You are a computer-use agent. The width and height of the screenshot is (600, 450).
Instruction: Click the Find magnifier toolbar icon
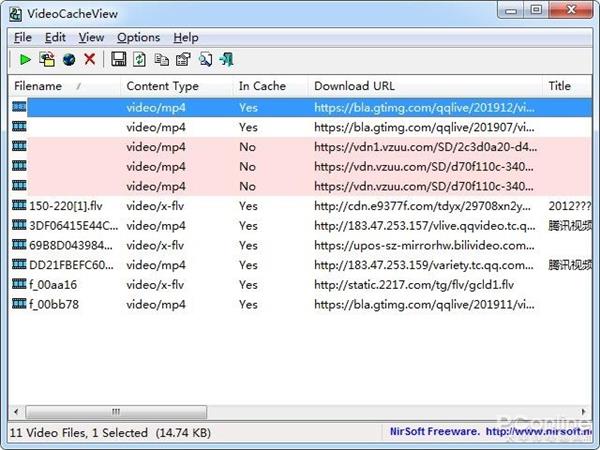point(205,60)
